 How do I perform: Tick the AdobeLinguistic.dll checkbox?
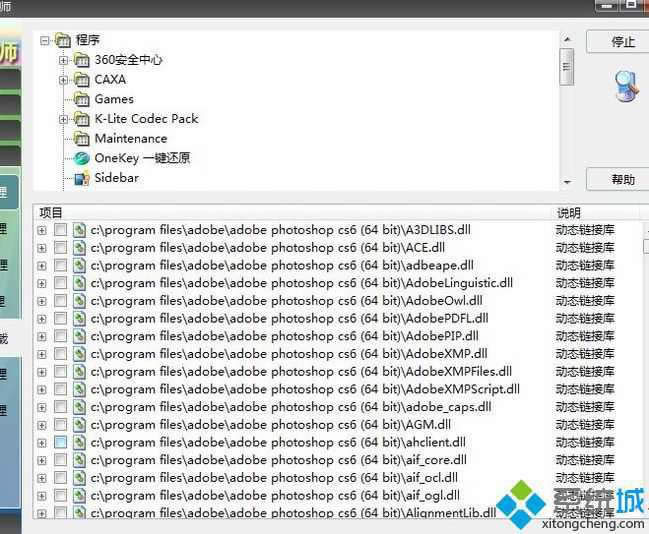pyautogui.click(x=60, y=283)
